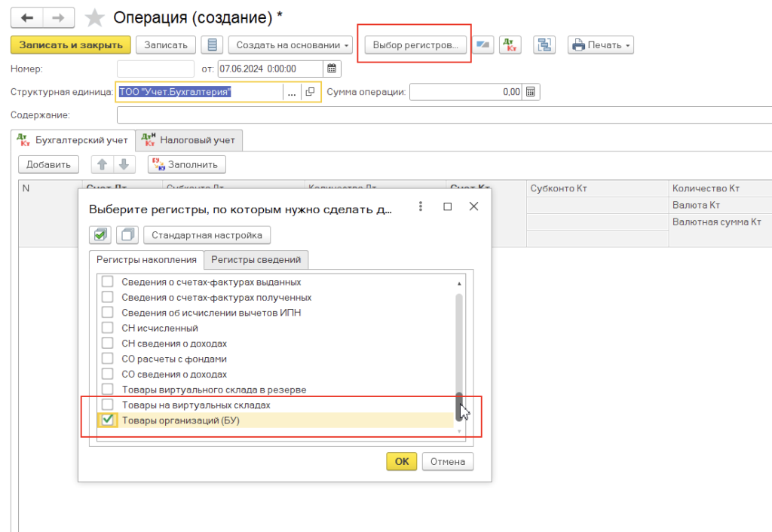Expand the Создать на основании dropdown
This screenshot has width=772, height=532.
point(290,45)
